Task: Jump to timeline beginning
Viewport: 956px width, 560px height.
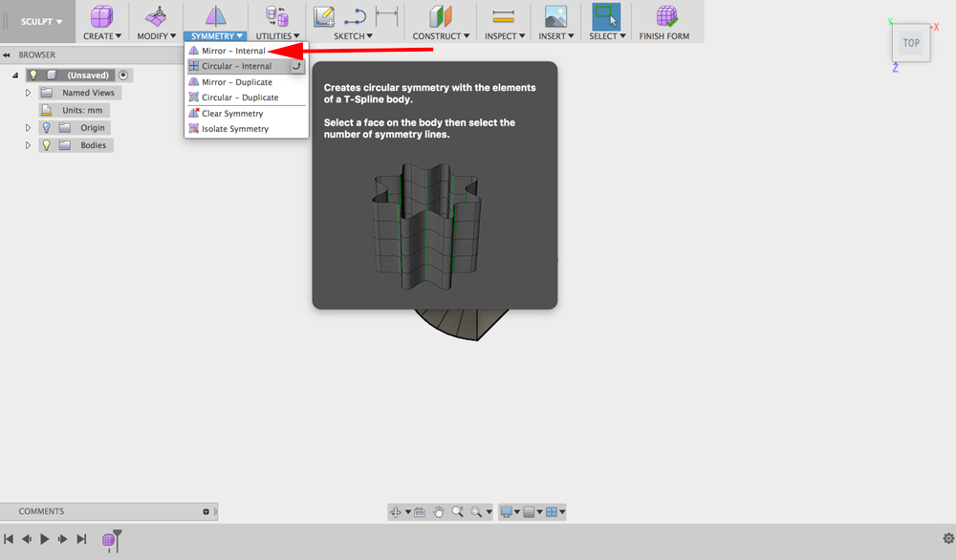Action: pos(9,539)
